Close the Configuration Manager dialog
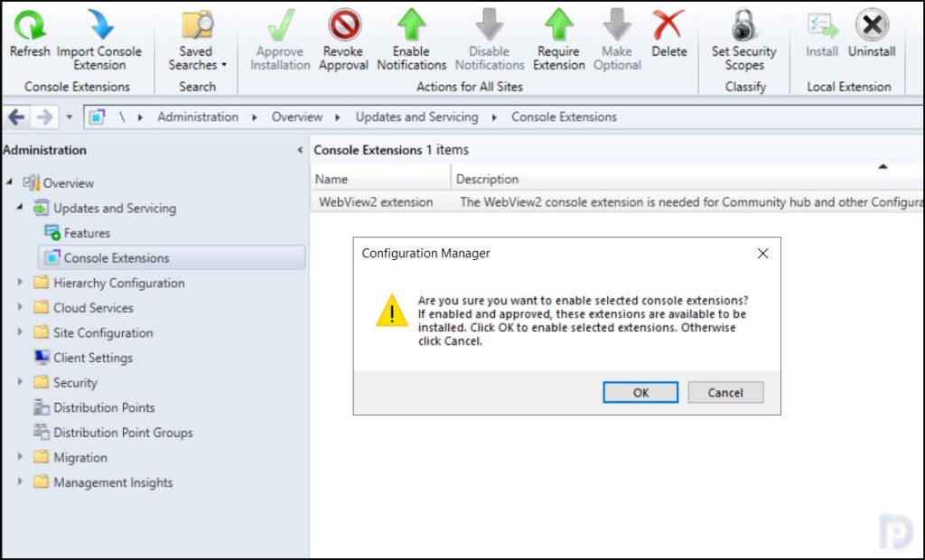The height and width of the screenshot is (560, 925). tap(762, 253)
